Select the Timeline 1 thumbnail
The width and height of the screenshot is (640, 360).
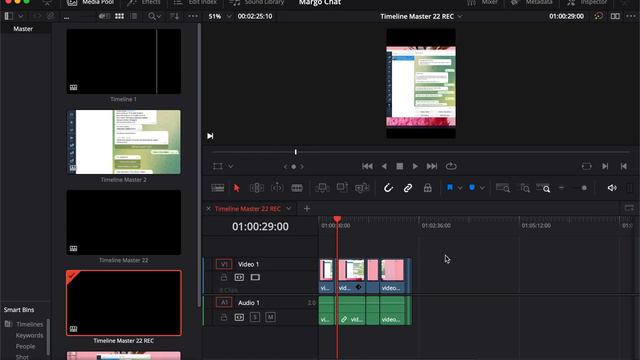pyautogui.click(x=124, y=61)
